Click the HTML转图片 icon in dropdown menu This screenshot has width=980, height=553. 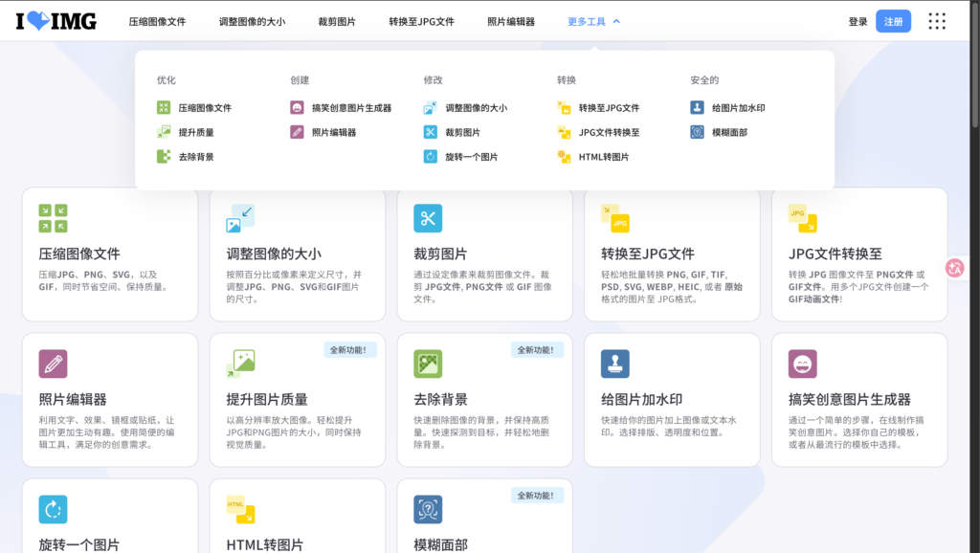pos(564,156)
